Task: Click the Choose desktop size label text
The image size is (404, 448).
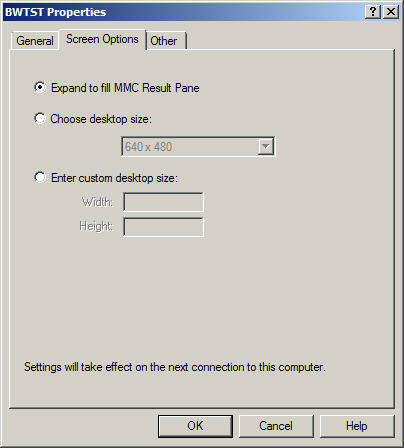Action: pyautogui.click(x=101, y=119)
